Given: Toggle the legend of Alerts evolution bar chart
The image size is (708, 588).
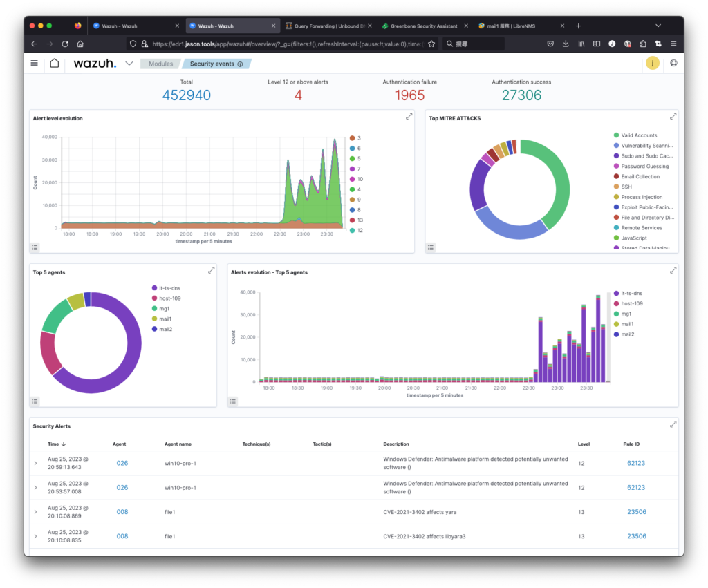Looking at the screenshot, I should [233, 401].
